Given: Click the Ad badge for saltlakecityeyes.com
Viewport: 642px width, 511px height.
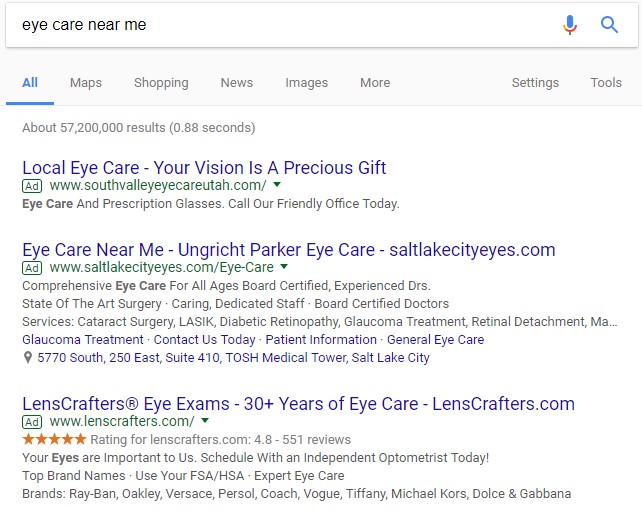Looking at the screenshot, I should pos(32,268).
